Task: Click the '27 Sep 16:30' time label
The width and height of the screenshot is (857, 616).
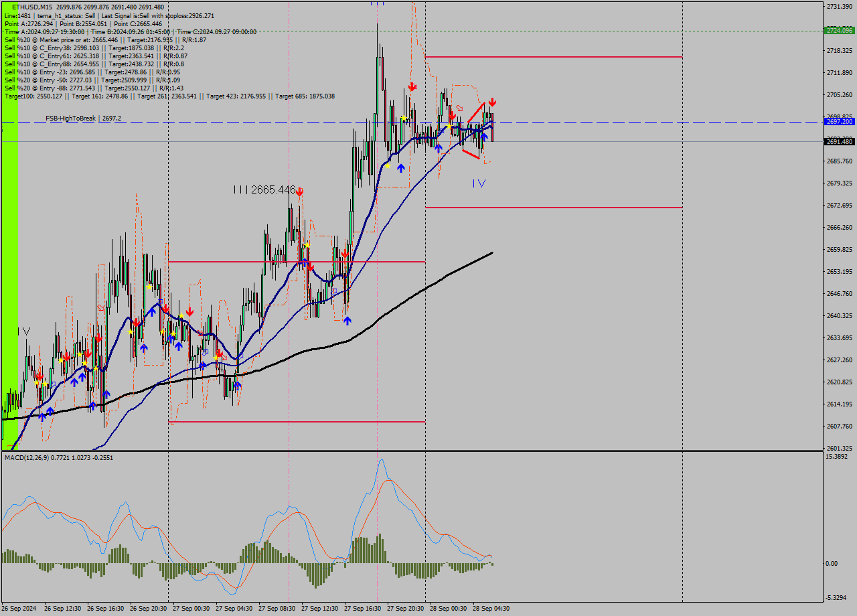Action: 363,609
